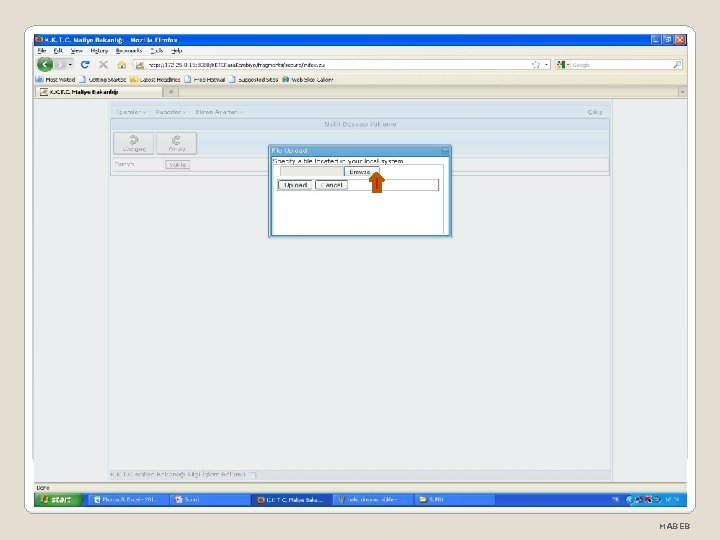Reload the page with the refresh icon

(x=85, y=65)
